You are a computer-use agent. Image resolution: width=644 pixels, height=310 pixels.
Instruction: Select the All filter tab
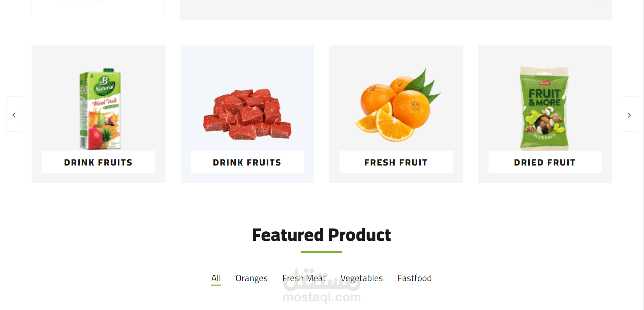[216, 278]
